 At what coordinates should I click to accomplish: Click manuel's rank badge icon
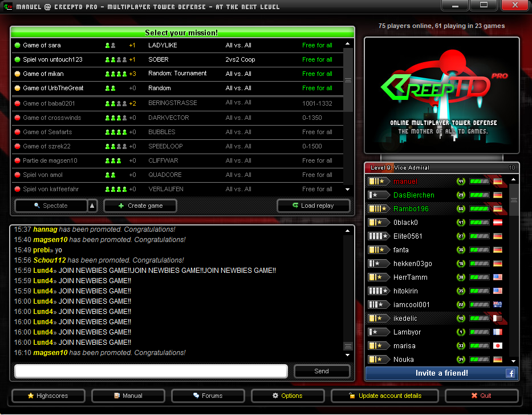coord(378,182)
